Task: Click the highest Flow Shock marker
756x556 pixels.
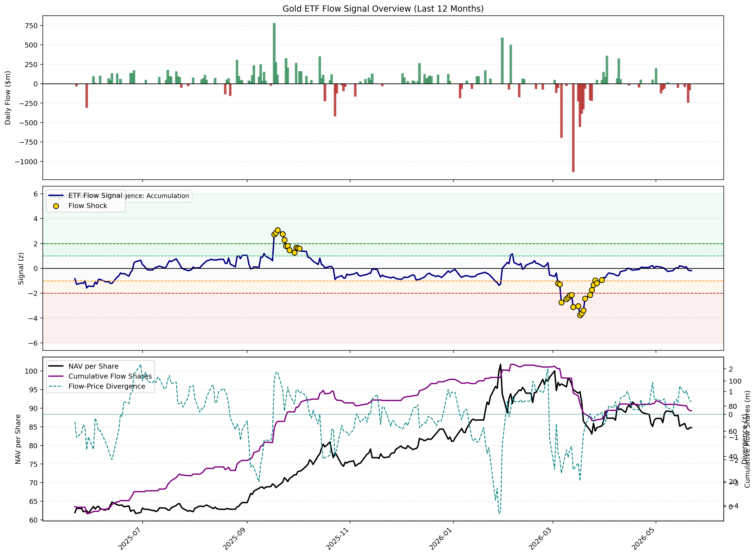Action: [278, 230]
